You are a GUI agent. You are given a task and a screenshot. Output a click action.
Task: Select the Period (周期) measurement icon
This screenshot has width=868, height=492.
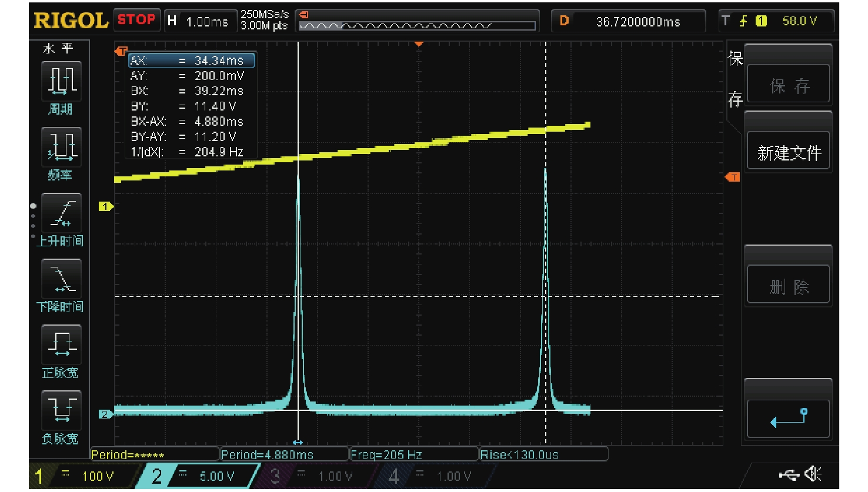(x=61, y=81)
